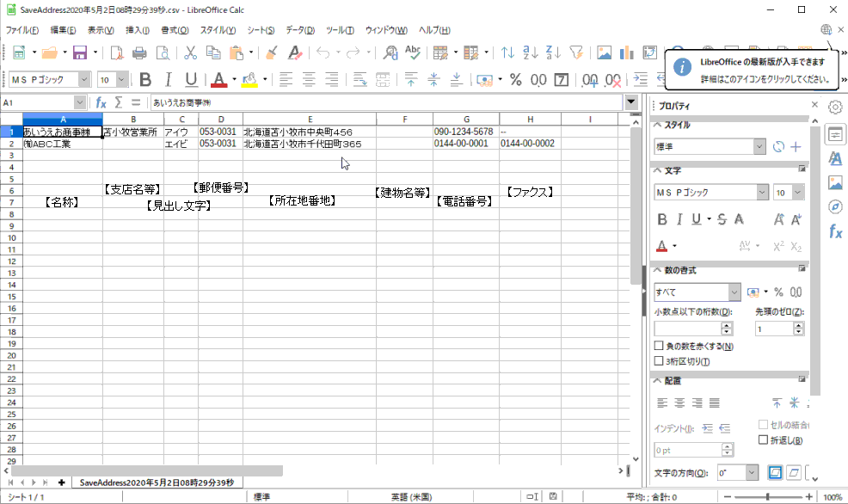Select the SaveAddress sheet tab
Viewport: 848px width, 504px height.
pyautogui.click(x=157, y=482)
